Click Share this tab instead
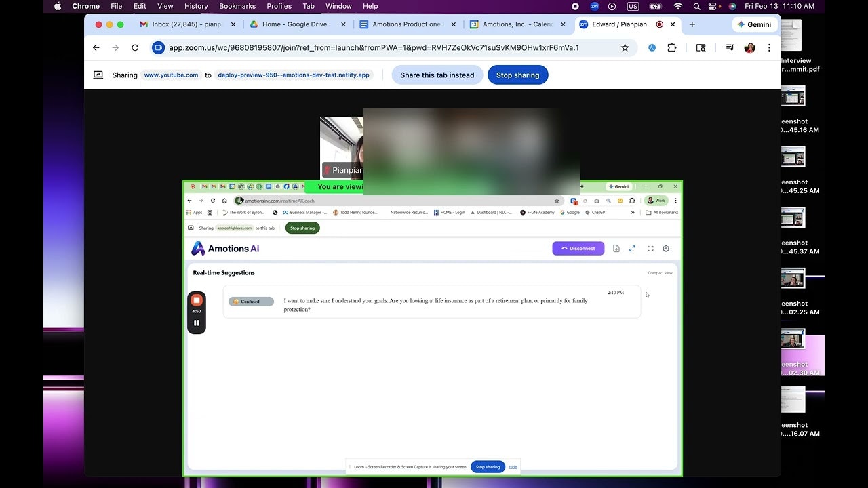 click(437, 75)
